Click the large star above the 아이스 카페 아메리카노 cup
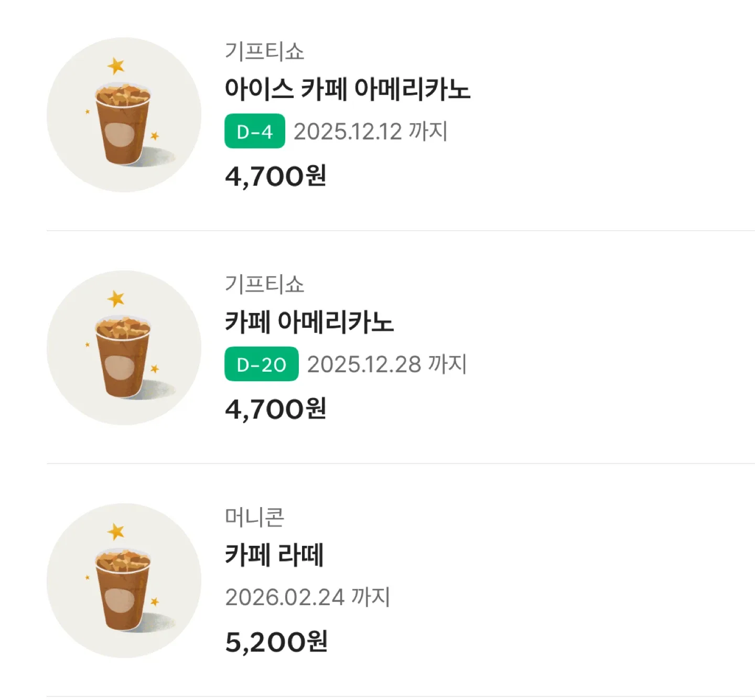This screenshot has width=755, height=700. [x=116, y=66]
